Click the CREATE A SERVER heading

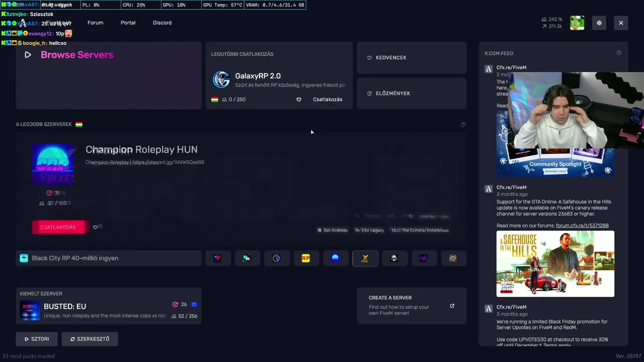(x=390, y=298)
